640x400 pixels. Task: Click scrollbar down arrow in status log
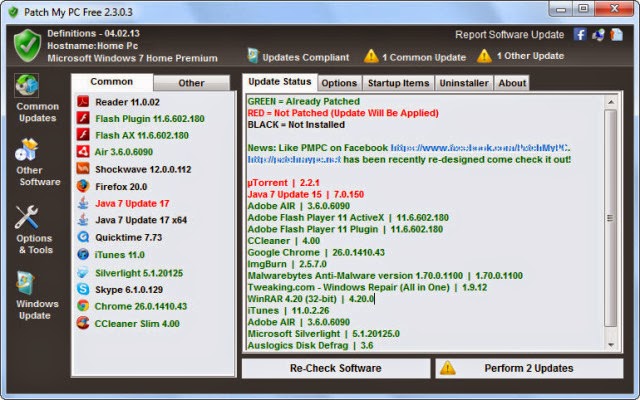611,345
